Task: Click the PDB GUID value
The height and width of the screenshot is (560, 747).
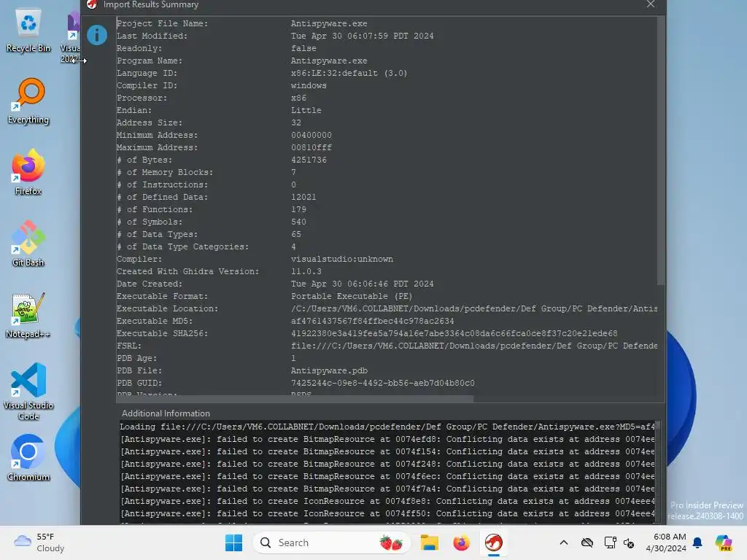Action: coord(382,383)
